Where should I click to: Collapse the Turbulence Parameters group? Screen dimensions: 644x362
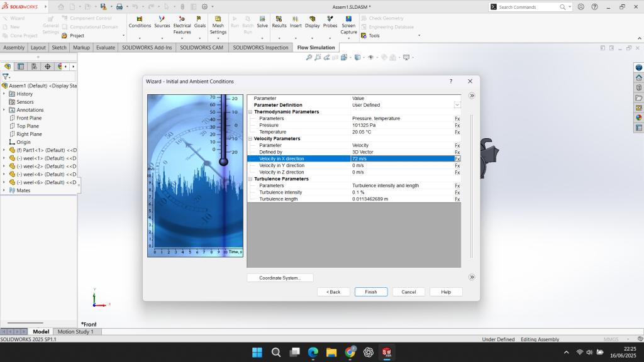(250, 179)
